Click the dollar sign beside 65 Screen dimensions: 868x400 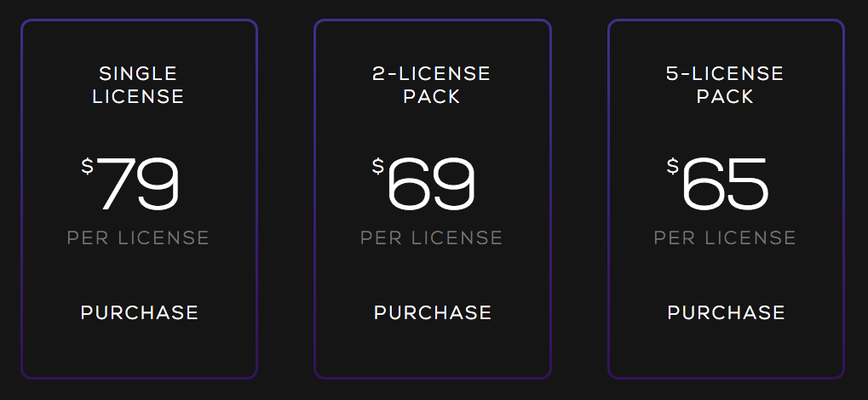(x=673, y=167)
